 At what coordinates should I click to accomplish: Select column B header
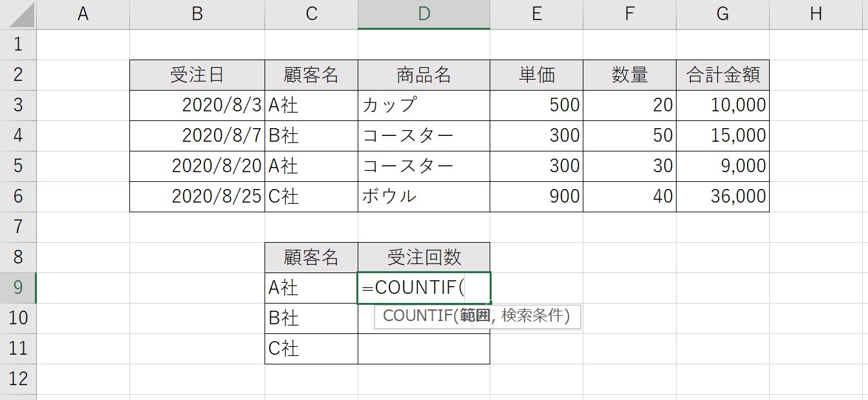(197, 14)
